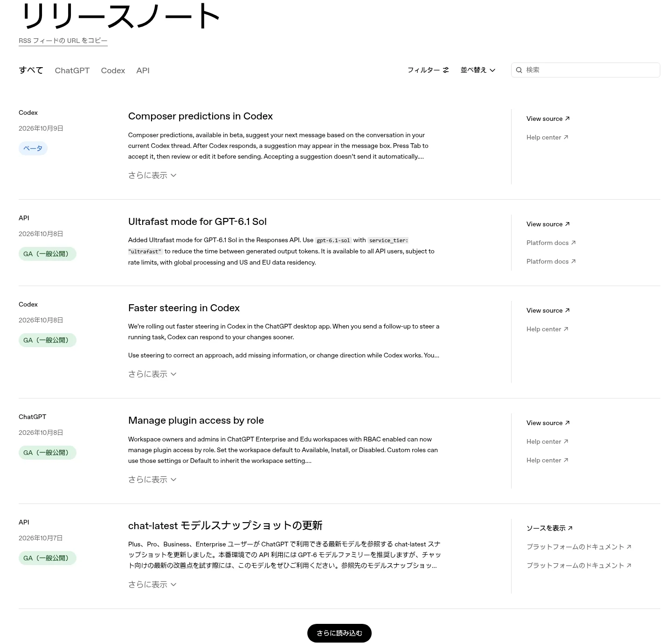
Task: Select the すべて tab
Action: (x=31, y=70)
